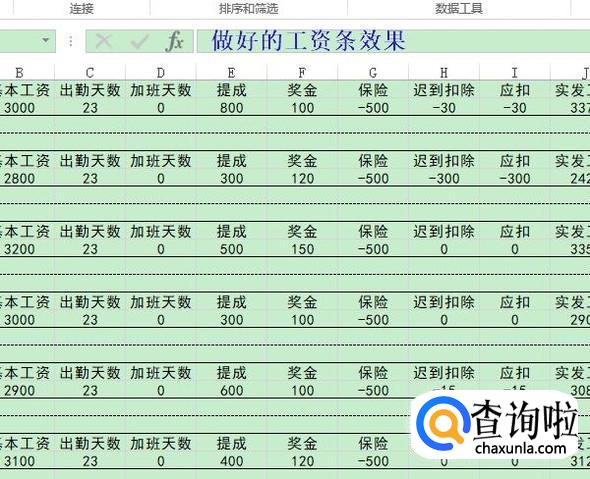Click the cell with value 150 under 奖金

tap(302, 249)
